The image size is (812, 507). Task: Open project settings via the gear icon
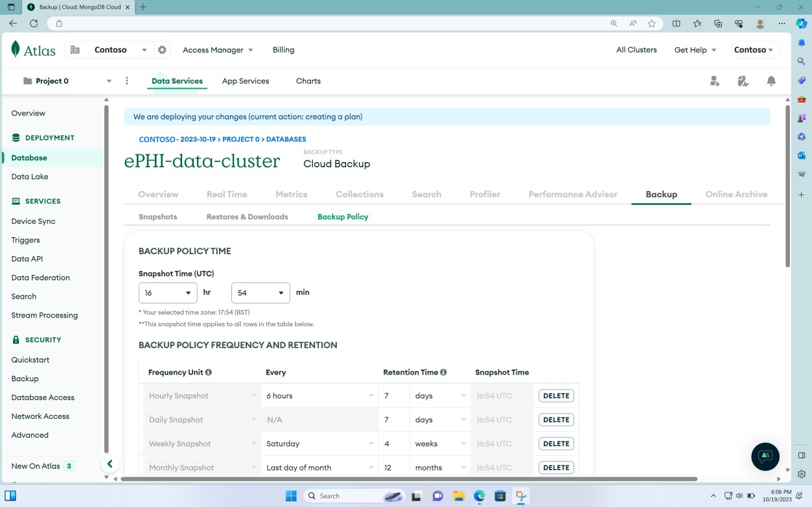161,49
